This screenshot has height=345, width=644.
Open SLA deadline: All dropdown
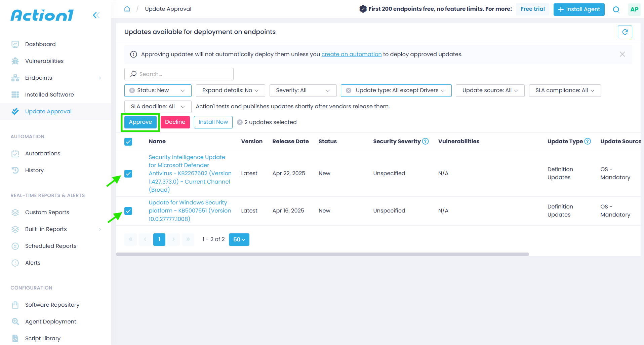point(158,107)
